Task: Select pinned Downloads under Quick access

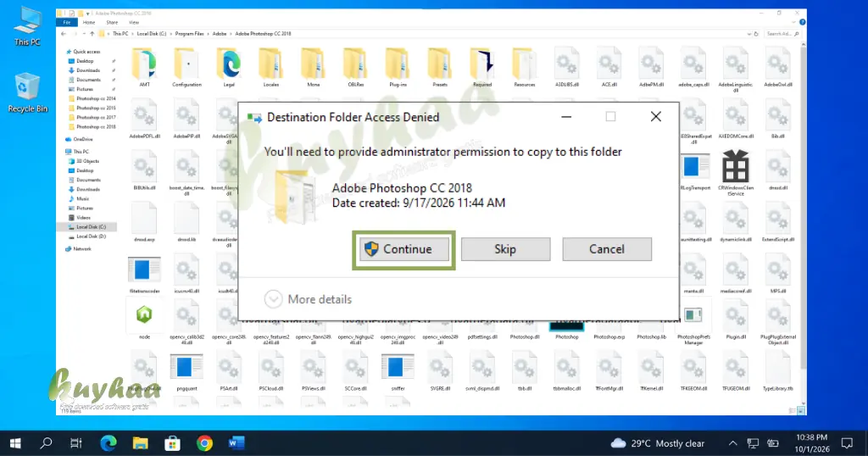Action: (88, 70)
